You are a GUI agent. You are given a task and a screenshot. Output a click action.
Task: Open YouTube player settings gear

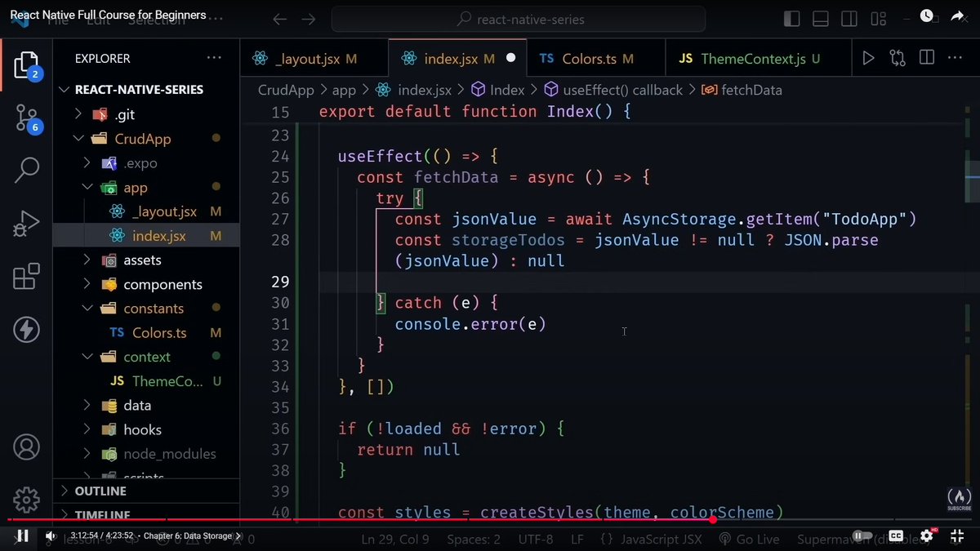tap(927, 536)
